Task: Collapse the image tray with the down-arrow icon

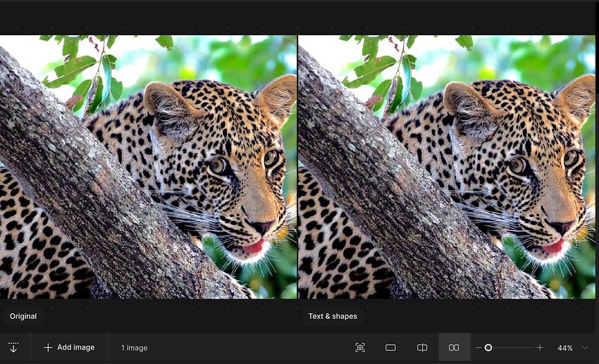Action: coord(13,348)
